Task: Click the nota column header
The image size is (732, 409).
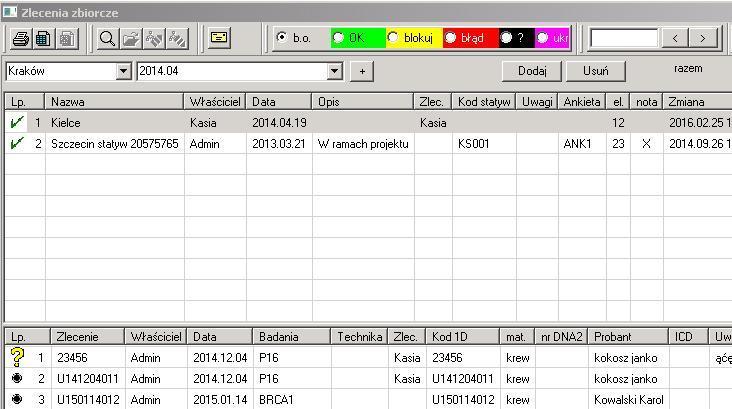Action: click(x=646, y=101)
